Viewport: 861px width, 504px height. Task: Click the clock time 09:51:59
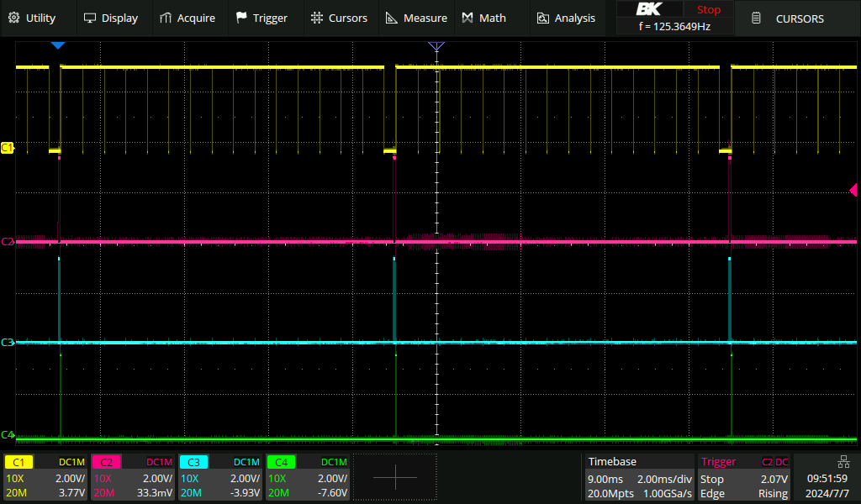(827, 479)
